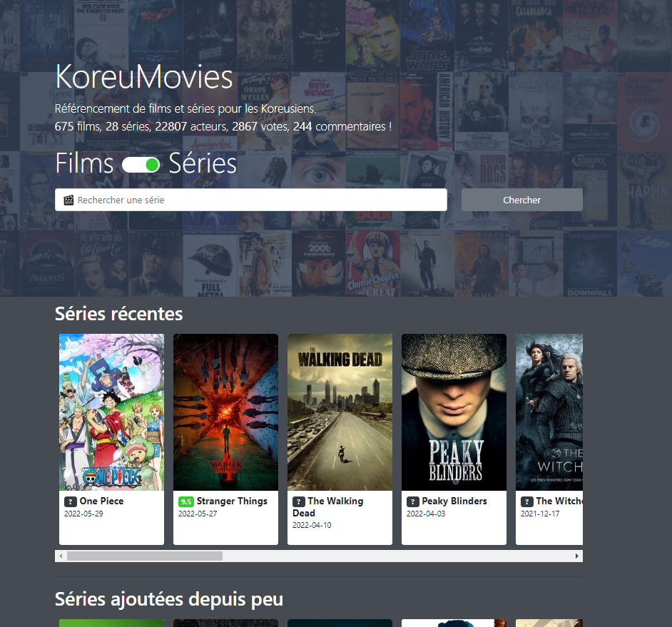
Task: Open The Witcher poster
Action: 549,412
